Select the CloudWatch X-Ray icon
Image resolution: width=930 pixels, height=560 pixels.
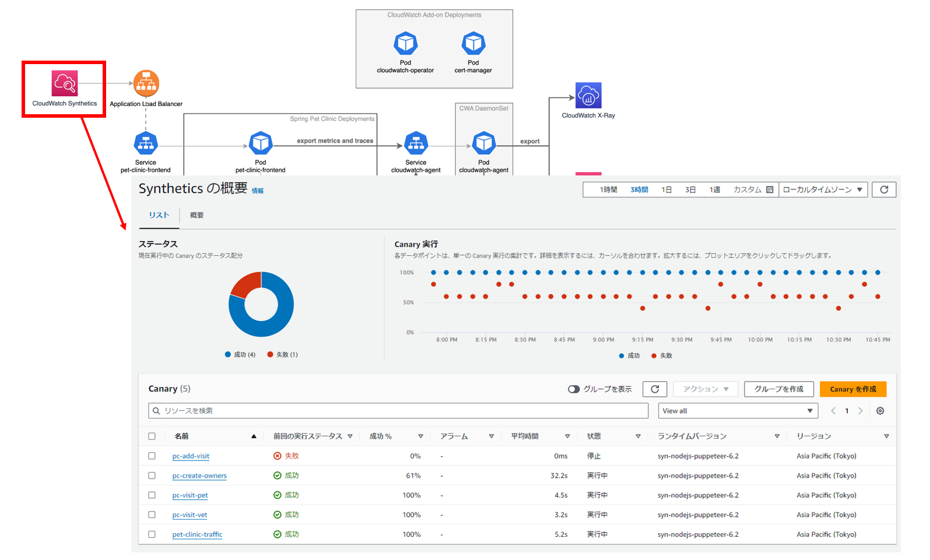[x=588, y=96]
